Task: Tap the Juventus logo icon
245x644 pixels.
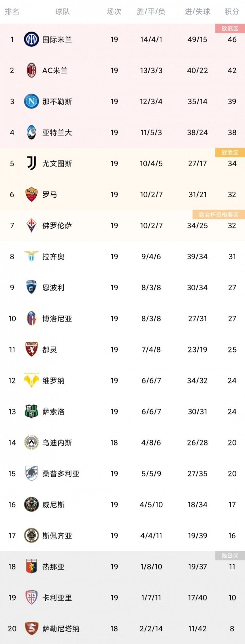Action: (31, 163)
